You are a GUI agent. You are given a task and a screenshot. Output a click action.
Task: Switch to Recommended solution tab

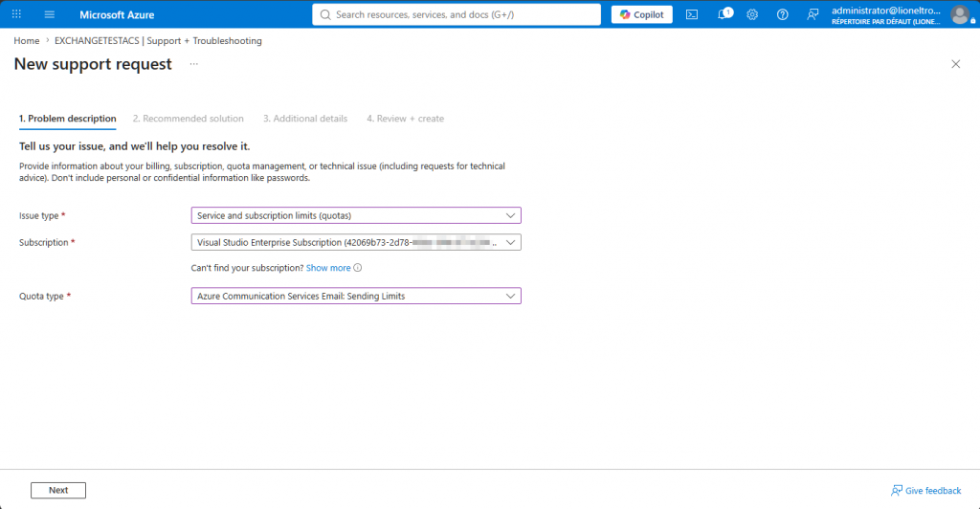click(189, 119)
